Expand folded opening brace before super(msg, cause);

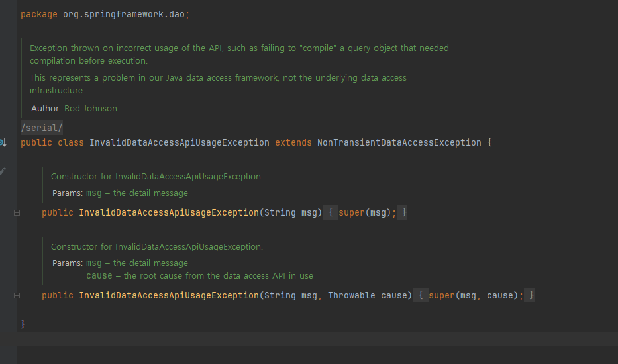(x=421, y=295)
